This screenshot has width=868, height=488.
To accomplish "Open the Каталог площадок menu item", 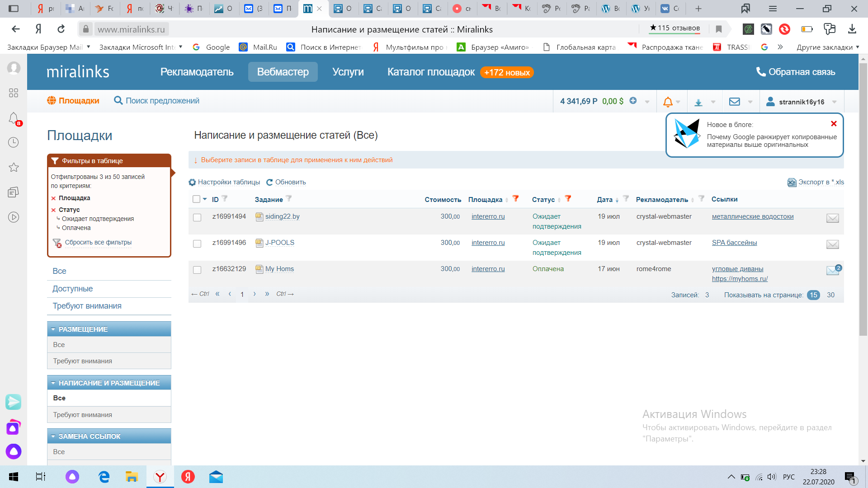I will [x=431, y=72].
